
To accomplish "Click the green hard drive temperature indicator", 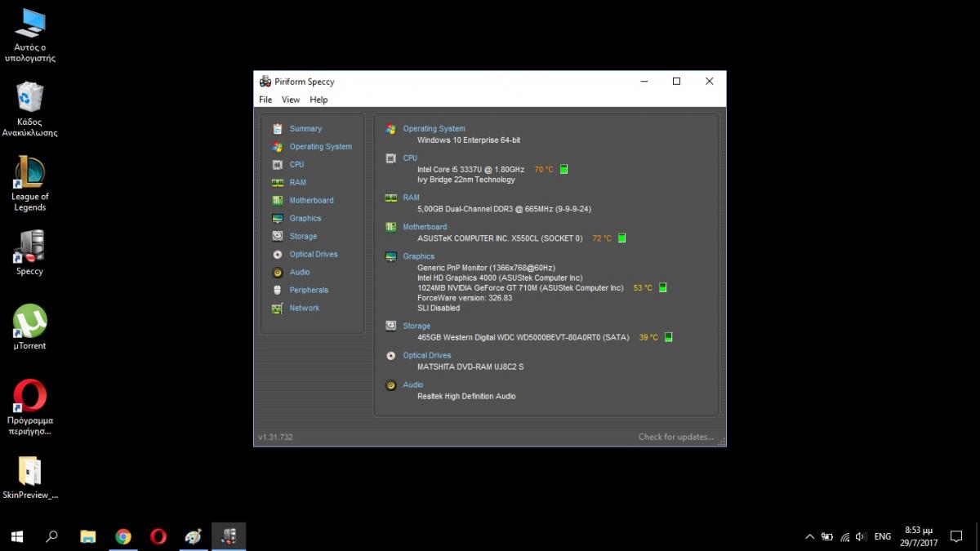I will pyautogui.click(x=668, y=337).
